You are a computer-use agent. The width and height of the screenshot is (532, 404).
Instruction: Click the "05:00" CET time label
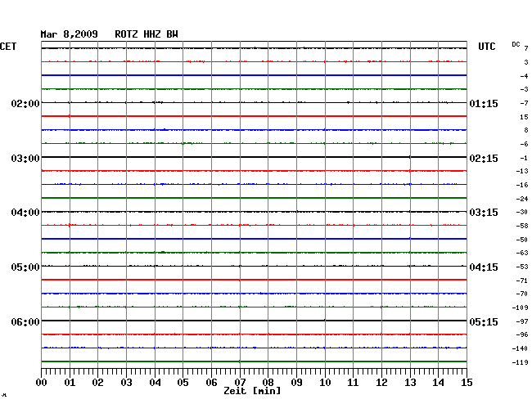[25, 267]
